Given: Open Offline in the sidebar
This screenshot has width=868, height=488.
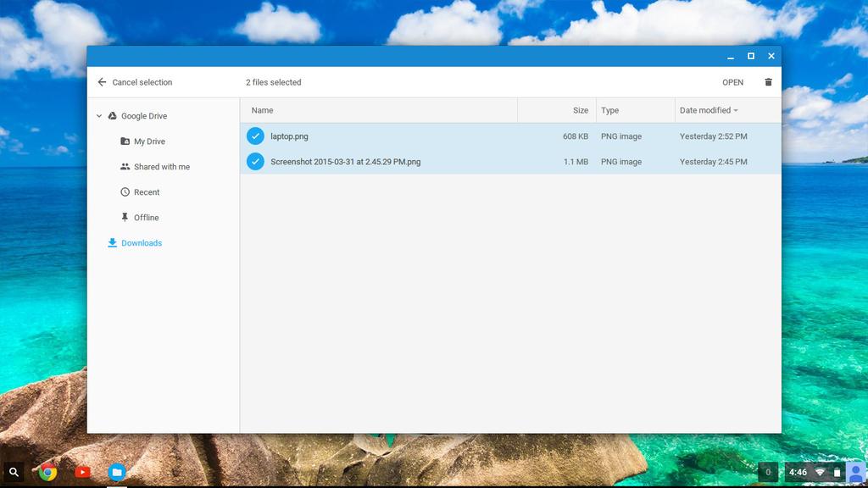Looking at the screenshot, I should point(146,218).
